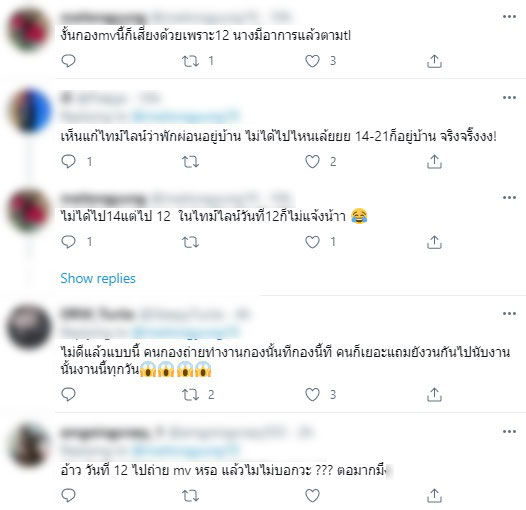The width and height of the screenshot is (526, 510).
Task: Open the blue profile avatar of second commenter
Action: click(30, 110)
